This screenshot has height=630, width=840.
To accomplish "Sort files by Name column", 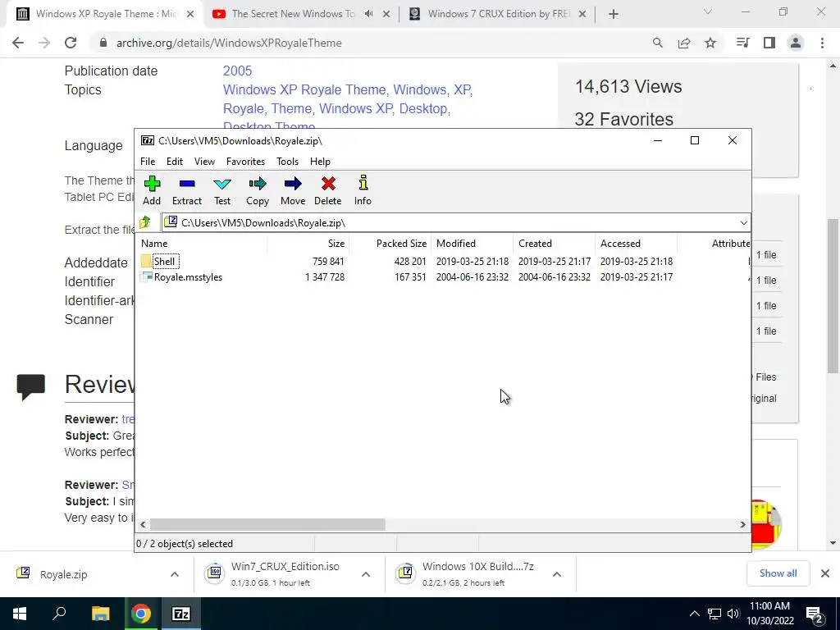I will 203,243.
